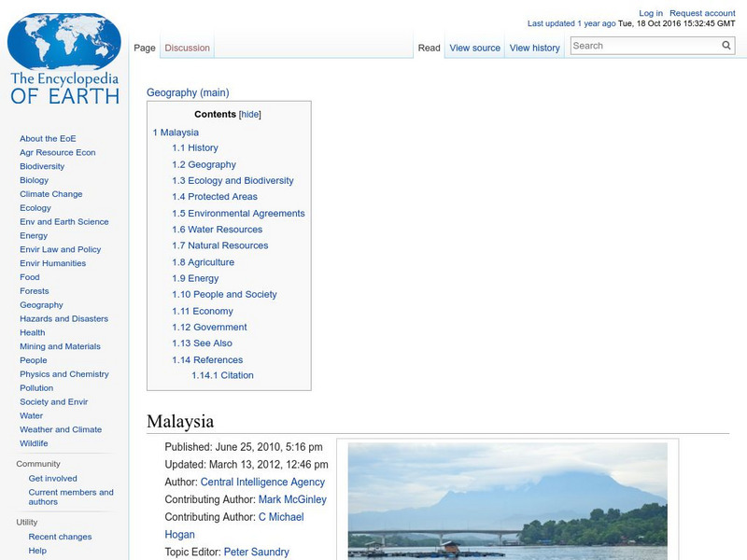Open the View history tab
The width and height of the screenshot is (747, 560).
pos(534,47)
